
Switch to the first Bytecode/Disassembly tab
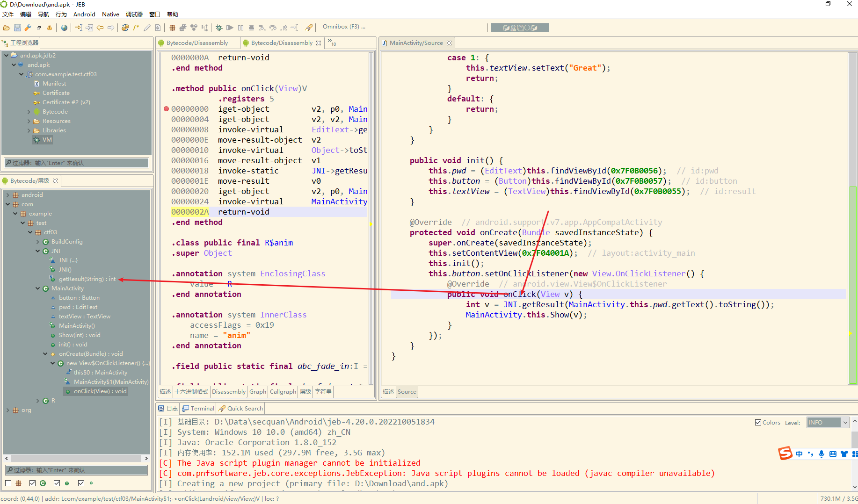[x=197, y=43]
